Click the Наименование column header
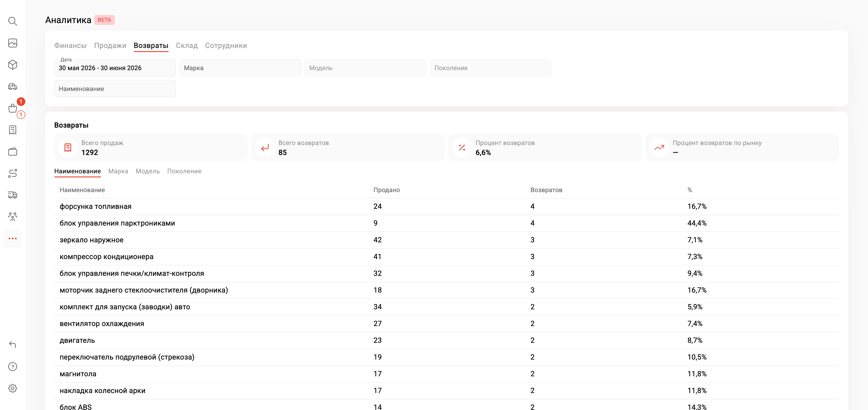The image size is (868, 410). pos(82,190)
